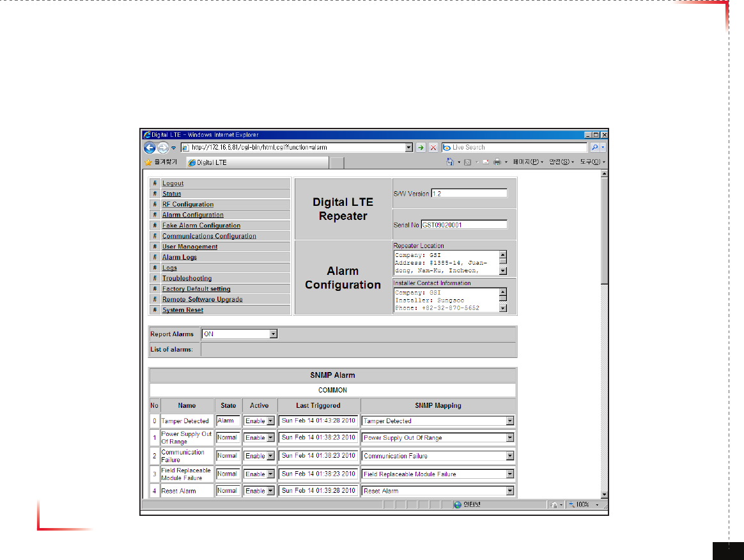Open Active dropdown for Tamper Detected
The width and height of the screenshot is (744, 560).
(x=270, y=421)
